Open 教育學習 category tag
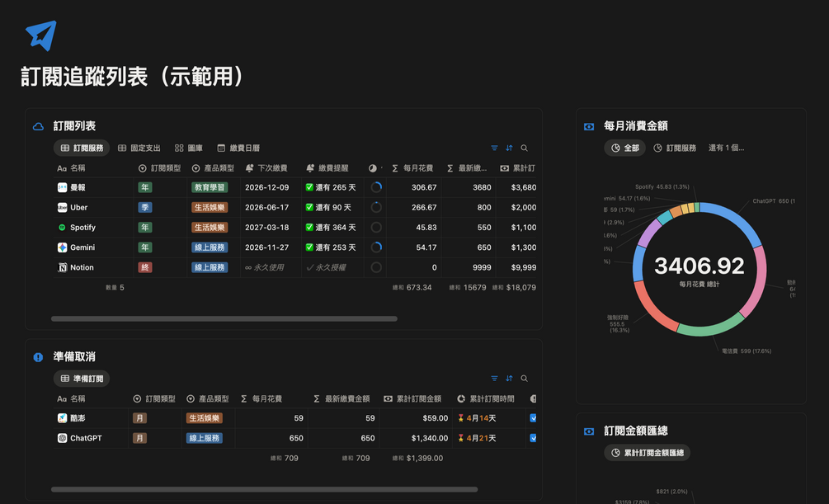 (x=210, y=187)
